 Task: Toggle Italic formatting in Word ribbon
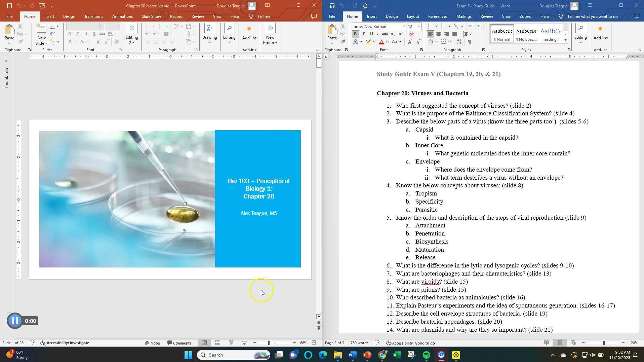[x=363, y=34]
